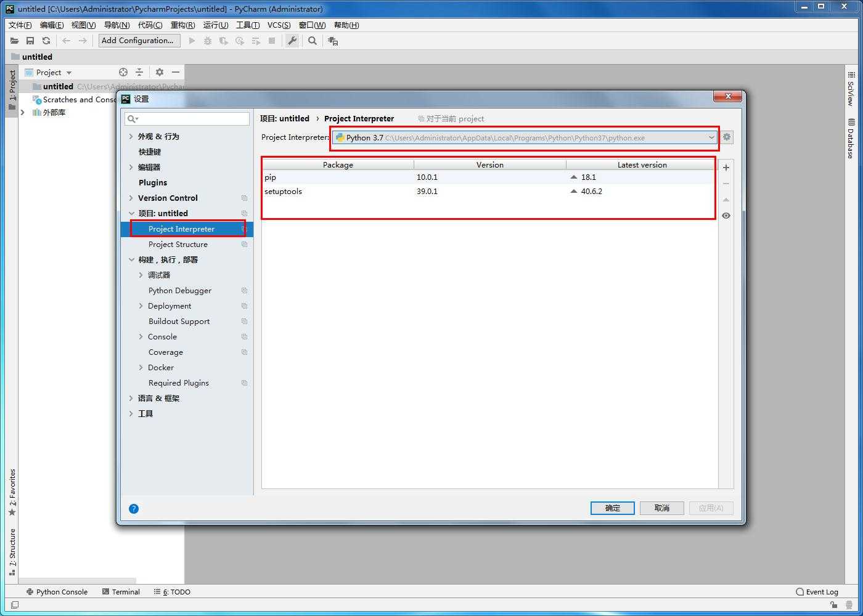Screen dimensions: 863x616
Task: Click the settings search field
Action: (x=187, y=118)
